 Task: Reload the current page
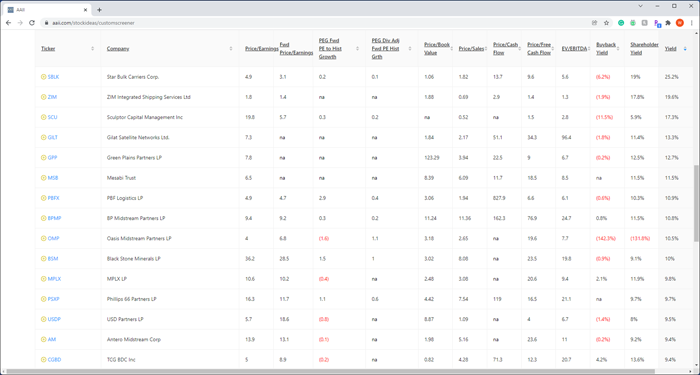point(32,23)
